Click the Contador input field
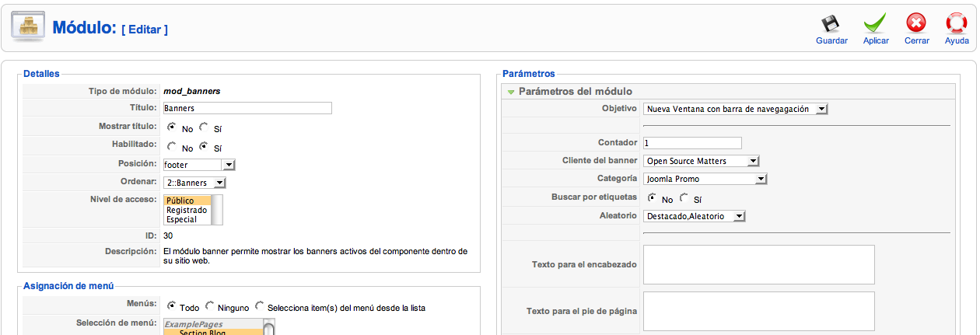The image size is (980, 335). click(691, 143)
